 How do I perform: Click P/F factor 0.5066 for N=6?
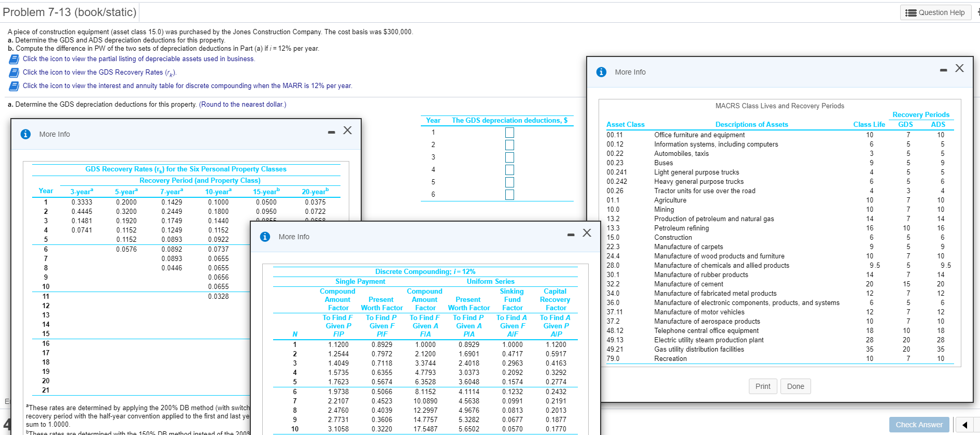pos(381,392)
